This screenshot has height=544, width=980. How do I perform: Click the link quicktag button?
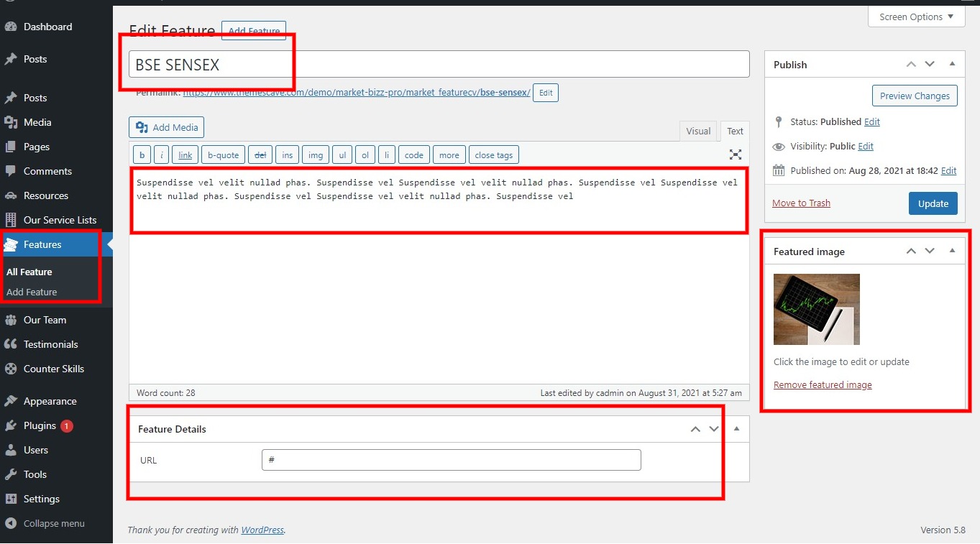(x=186, y=155)
